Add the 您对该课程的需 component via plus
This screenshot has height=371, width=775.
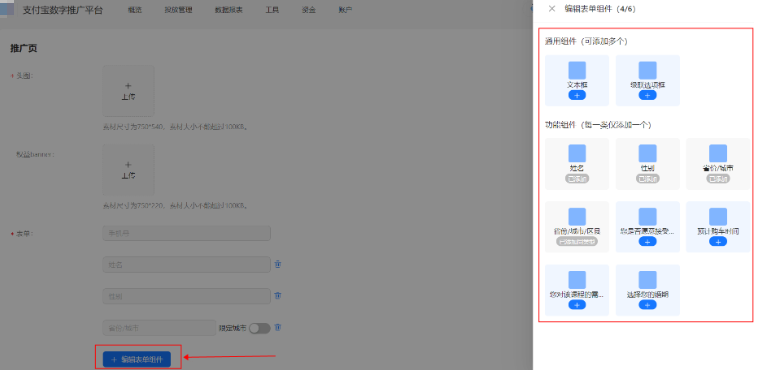[577, 305]
